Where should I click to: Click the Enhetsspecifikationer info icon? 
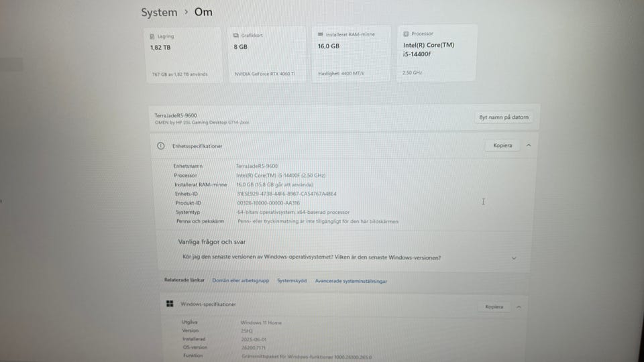pyautogui.click(x=160, y=145)
